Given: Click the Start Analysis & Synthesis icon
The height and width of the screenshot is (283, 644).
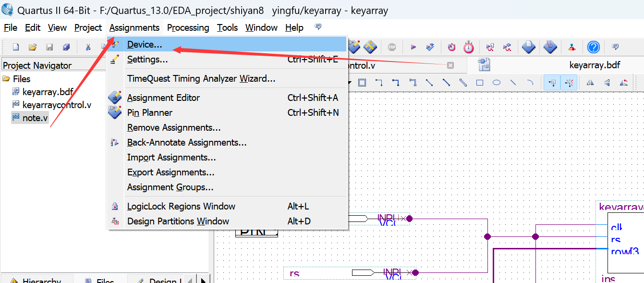Looking at the screenshot, I should tap(430, 47).
